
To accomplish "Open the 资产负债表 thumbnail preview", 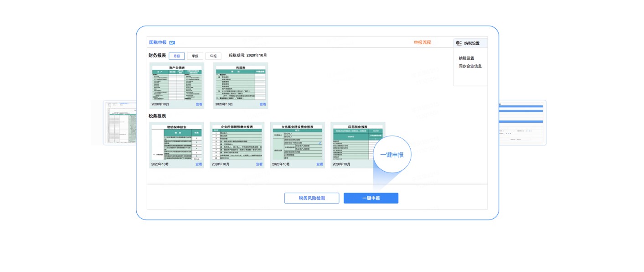I will point(176,83).
